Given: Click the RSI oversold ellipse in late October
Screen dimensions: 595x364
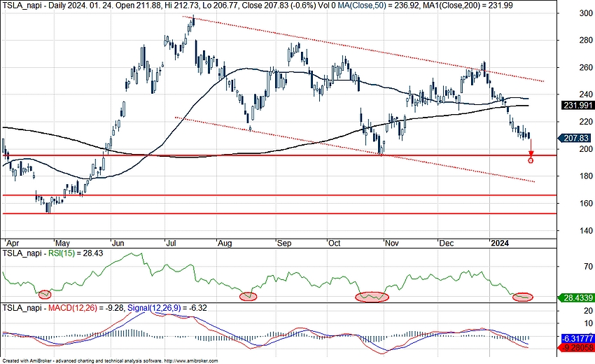Looking at the screenshot, I should (372, 297).
